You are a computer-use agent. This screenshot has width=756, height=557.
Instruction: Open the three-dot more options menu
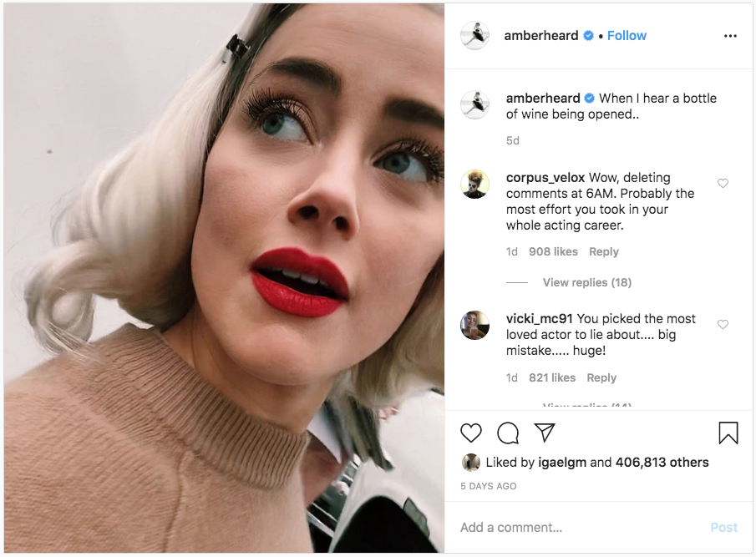(x=730, y=36)
